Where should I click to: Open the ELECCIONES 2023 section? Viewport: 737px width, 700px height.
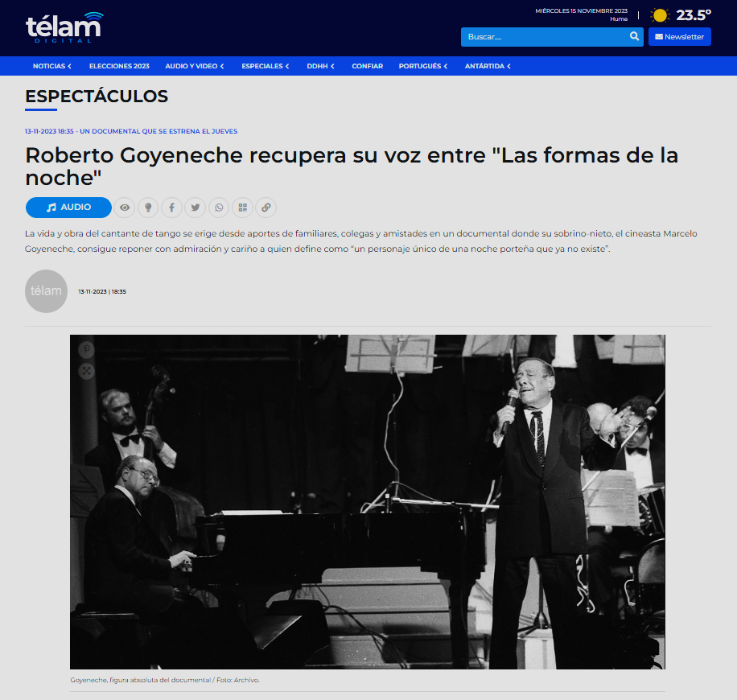[x=119, y=66]
